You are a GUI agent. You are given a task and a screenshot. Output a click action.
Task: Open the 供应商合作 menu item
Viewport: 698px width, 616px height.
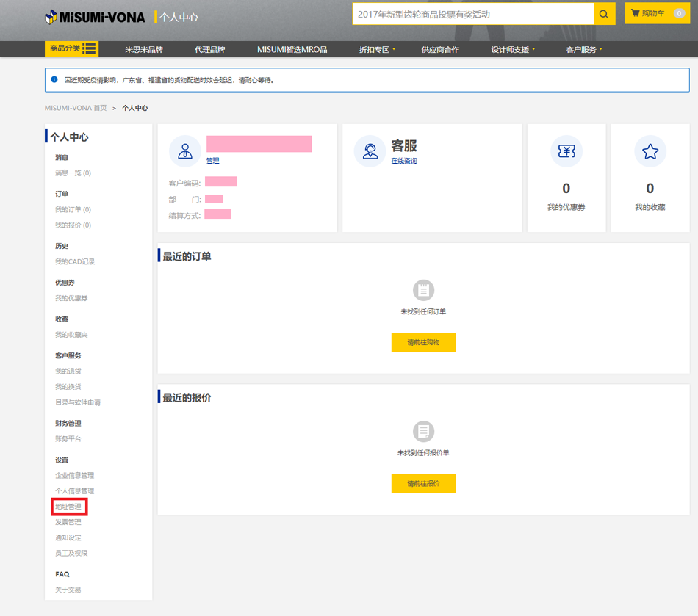click(440, 50)
